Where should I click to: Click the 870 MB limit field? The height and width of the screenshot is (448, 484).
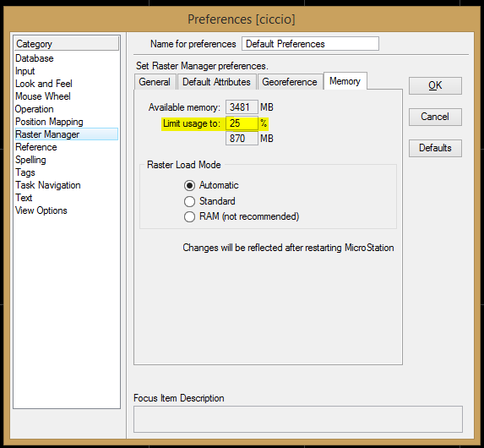[242, 139]
